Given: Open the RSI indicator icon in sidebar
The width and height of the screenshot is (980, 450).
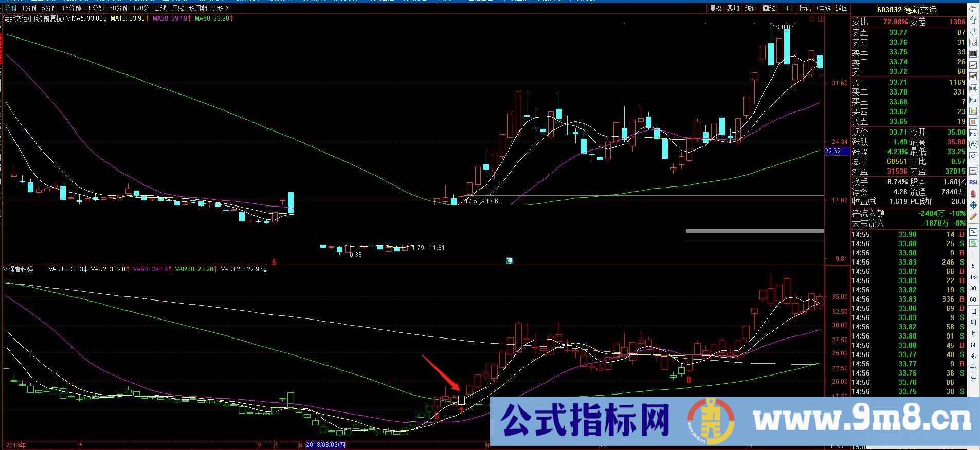Looking at the screenshot, I should pyautogui.click(x=973, y=182).
